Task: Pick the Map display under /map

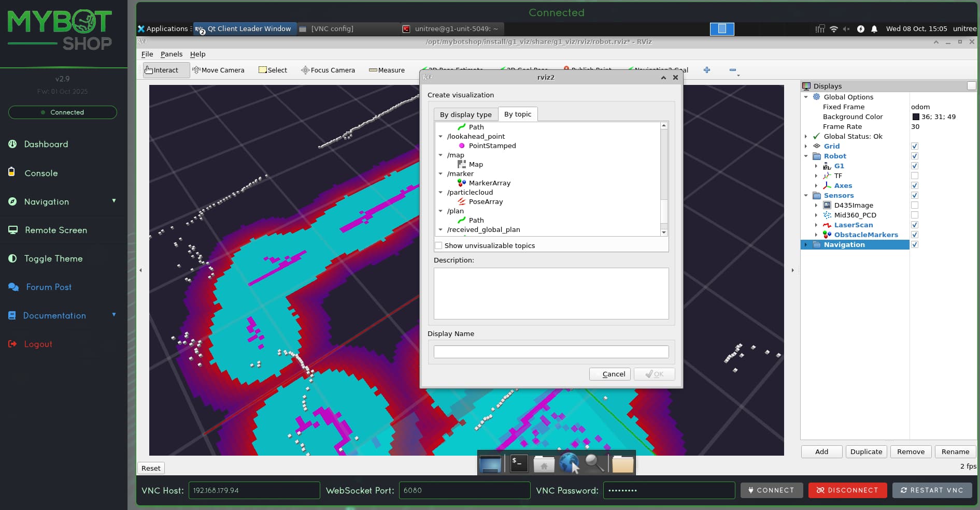Action: [475, 164]
